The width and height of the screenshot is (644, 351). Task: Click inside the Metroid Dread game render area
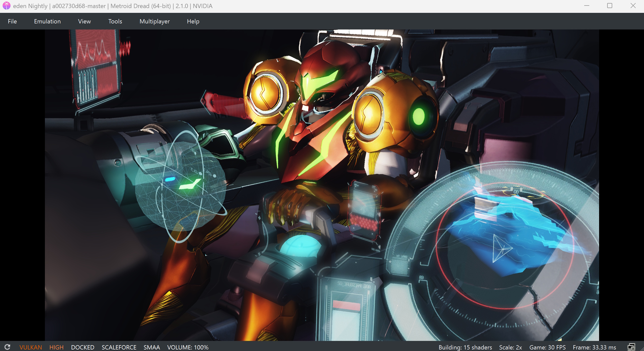(x=322, y=185)
